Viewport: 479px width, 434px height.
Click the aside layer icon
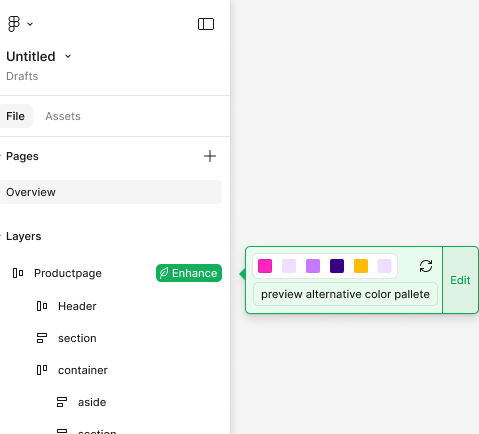(x=62, y=402)
